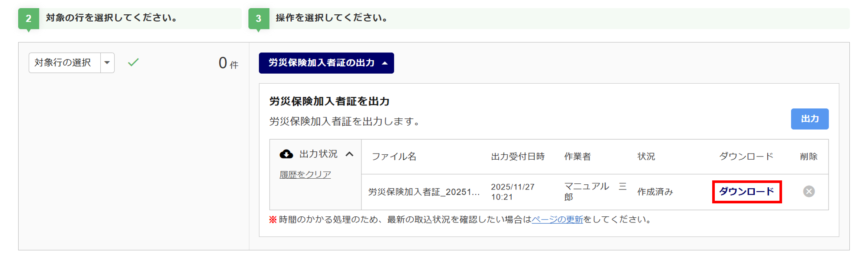The width and height of the screenshot is (868, 258).
Task: Click the 作業者 column header
Action: pyautogui.click(x=577, y=157)
